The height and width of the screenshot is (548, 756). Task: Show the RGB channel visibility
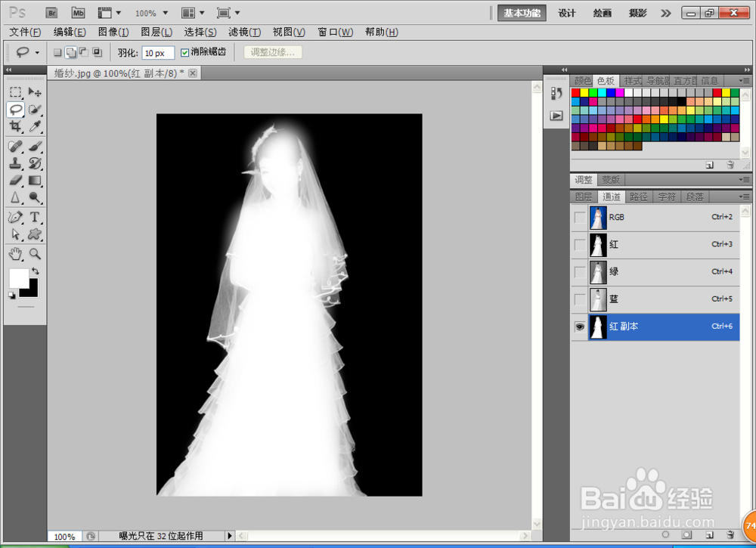580,218
